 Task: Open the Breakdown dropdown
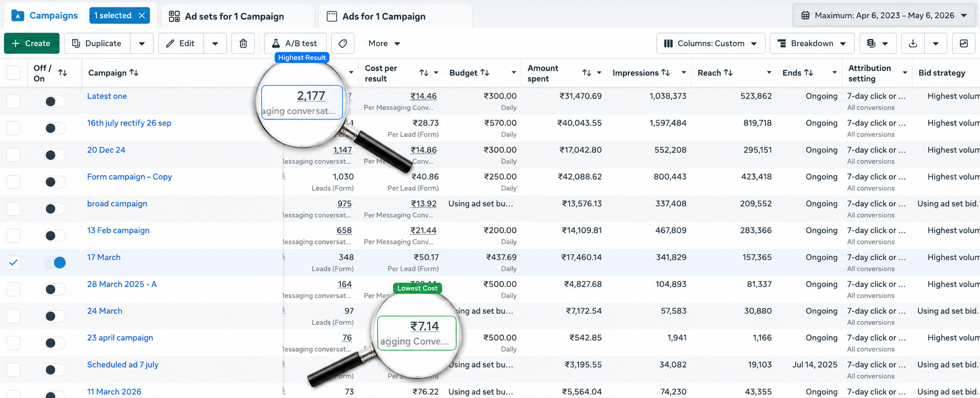(x=812, y=43)
